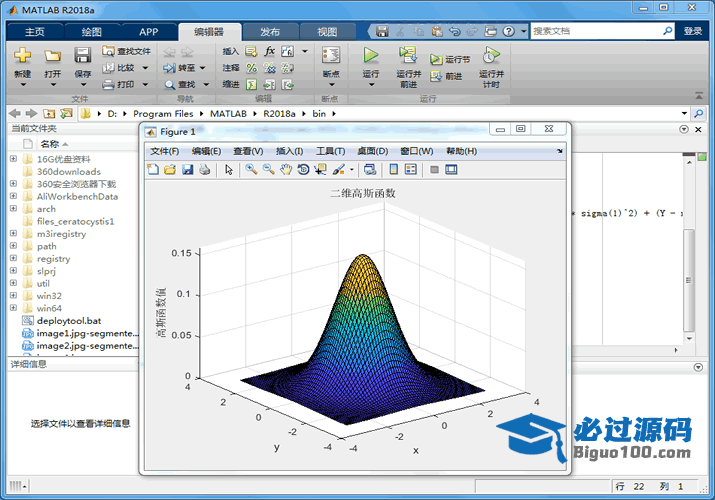This screenshot has height=500, width=715.
Task: Click Figure 1 open file icon
Action: 170,170
